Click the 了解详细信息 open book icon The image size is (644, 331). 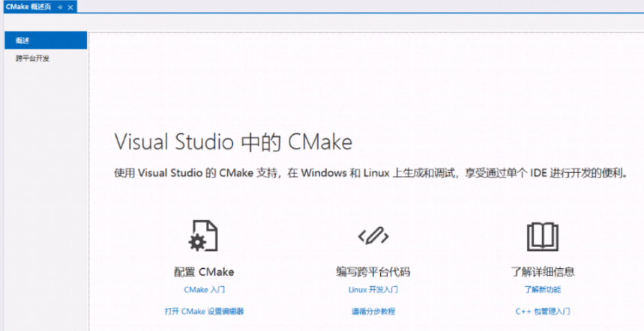[x=543, y=237]
